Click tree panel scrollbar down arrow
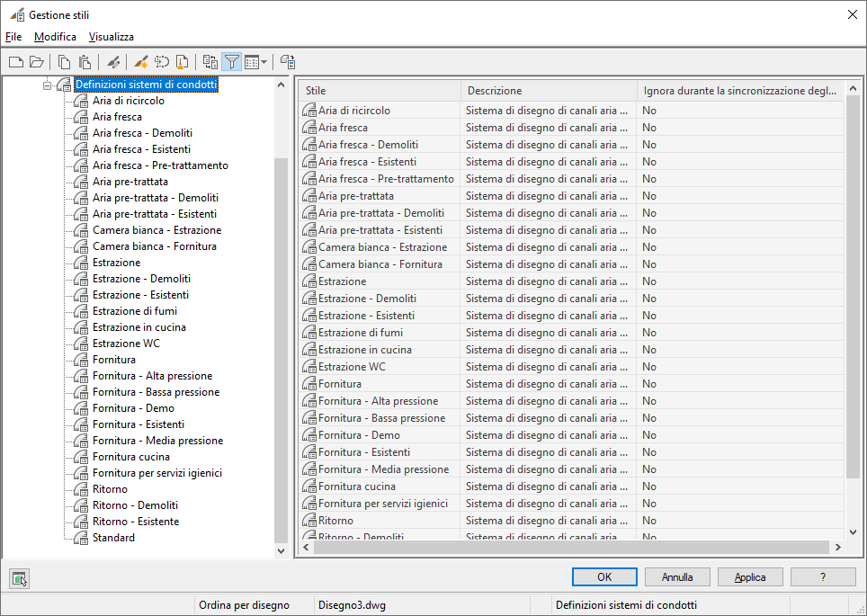This screenshot has height=616, width=867. 281,550
